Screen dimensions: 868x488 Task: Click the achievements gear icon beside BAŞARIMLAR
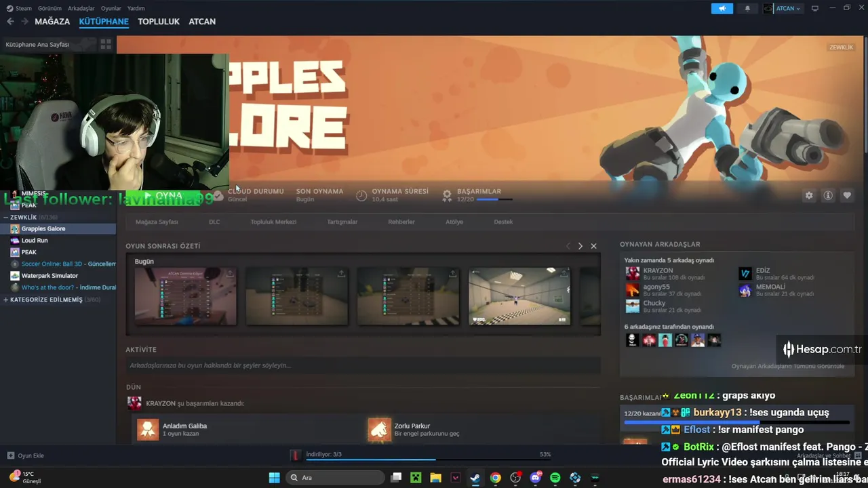pos(447,195)
